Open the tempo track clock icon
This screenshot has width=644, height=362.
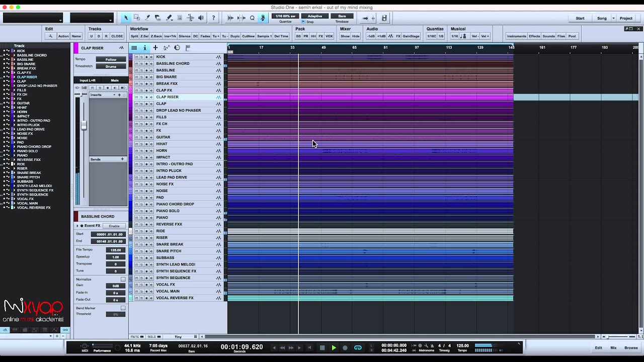coord(177,48)
